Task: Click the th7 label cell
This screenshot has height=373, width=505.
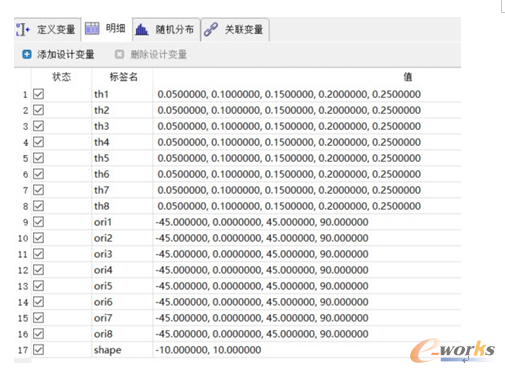Action: 122,190
